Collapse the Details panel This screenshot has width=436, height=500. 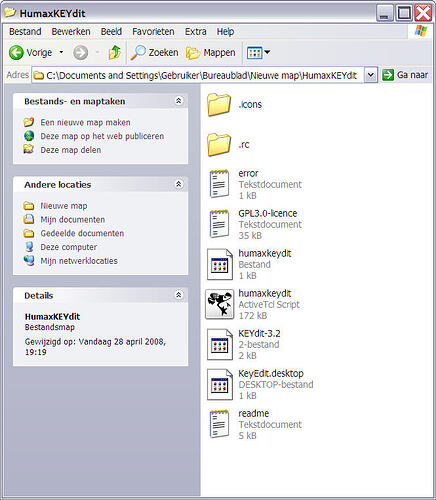tap(179, 295)
